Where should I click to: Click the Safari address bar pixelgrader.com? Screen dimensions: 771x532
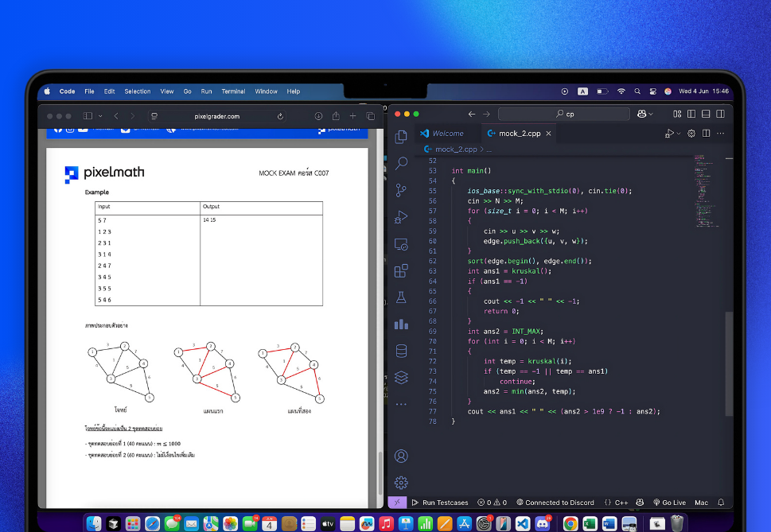216,116
